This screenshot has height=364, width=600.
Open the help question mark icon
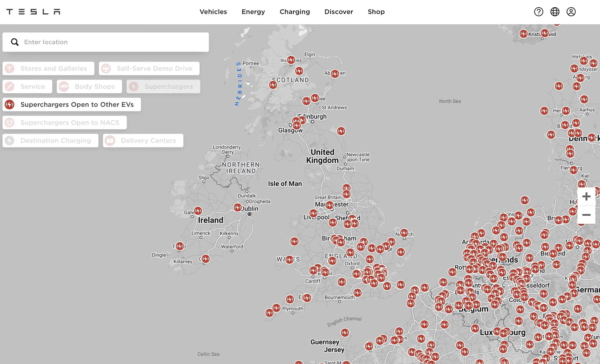pos(539,12)
